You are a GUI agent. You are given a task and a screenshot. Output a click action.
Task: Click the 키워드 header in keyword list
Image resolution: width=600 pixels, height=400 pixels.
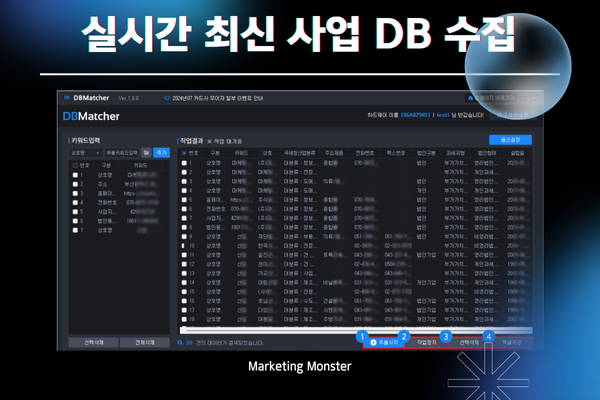click(140, 165)
